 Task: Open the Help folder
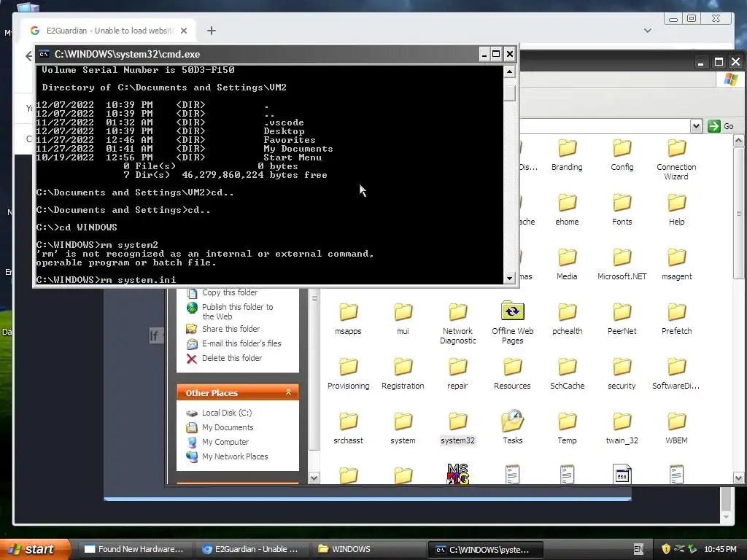(676, 209)
